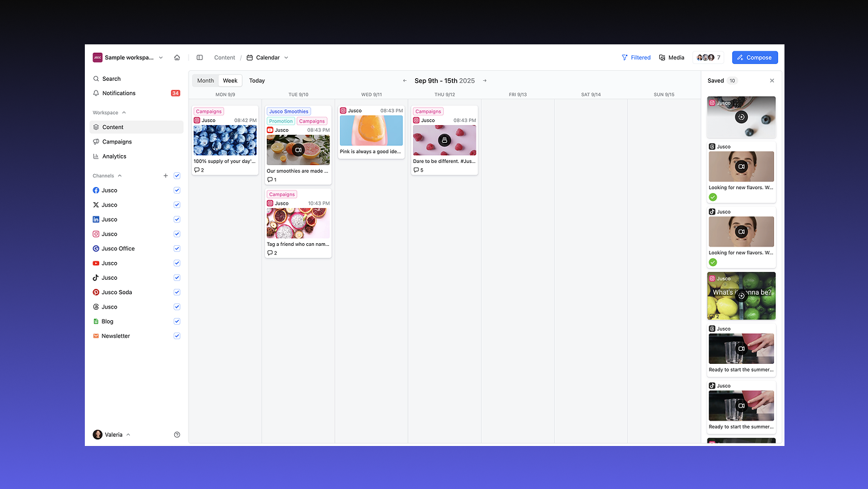Image resolution: width=868 pixels, height=489 pixels.
Task: Toggle the YouTube Jusco channel checkbox
Action: click(x=177, y=263)
